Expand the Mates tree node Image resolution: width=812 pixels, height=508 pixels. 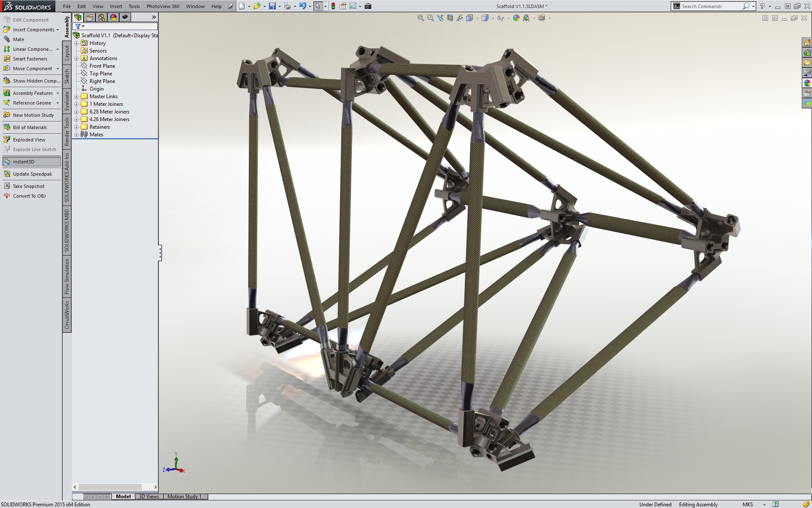coord(77,135)
